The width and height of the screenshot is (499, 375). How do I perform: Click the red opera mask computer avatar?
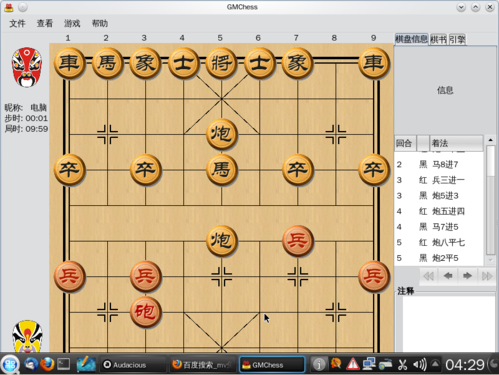tap(27, 67)
